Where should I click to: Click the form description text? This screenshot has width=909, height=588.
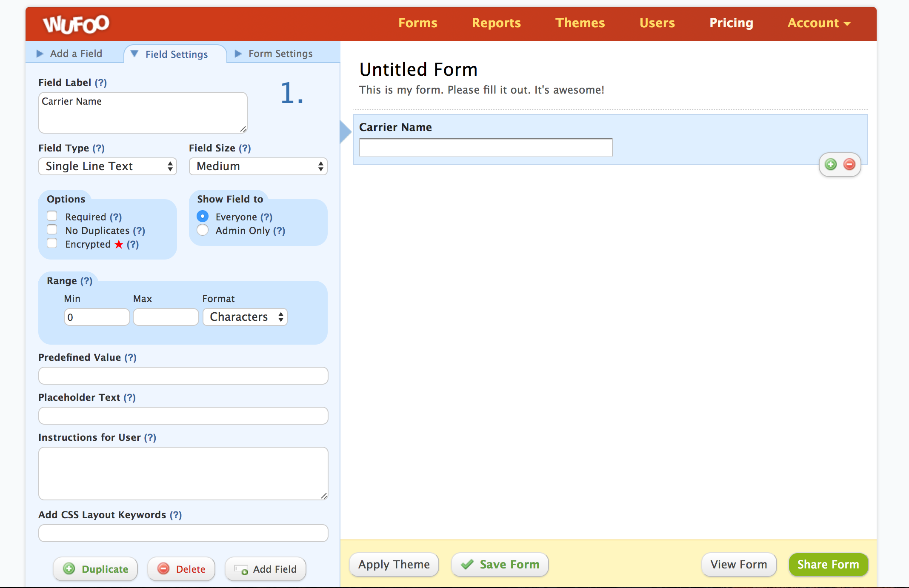(x=482, y=90)
